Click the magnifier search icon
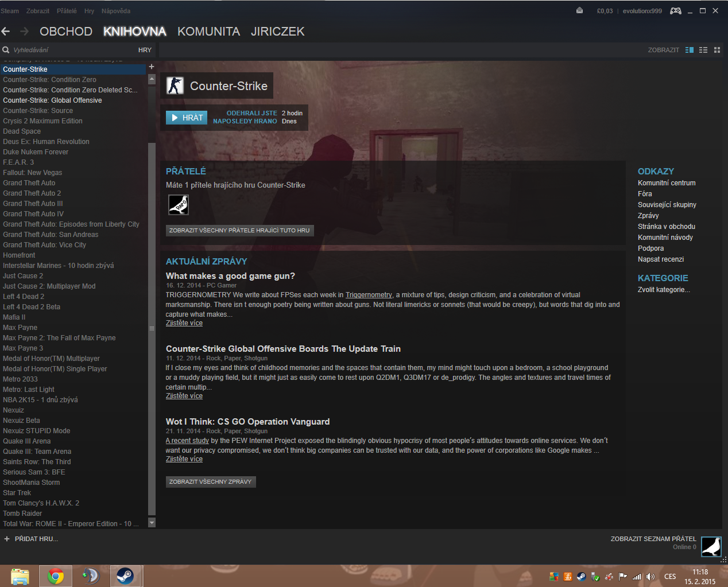This screenshot has height=587, width=728. click(x=6, y=50)
